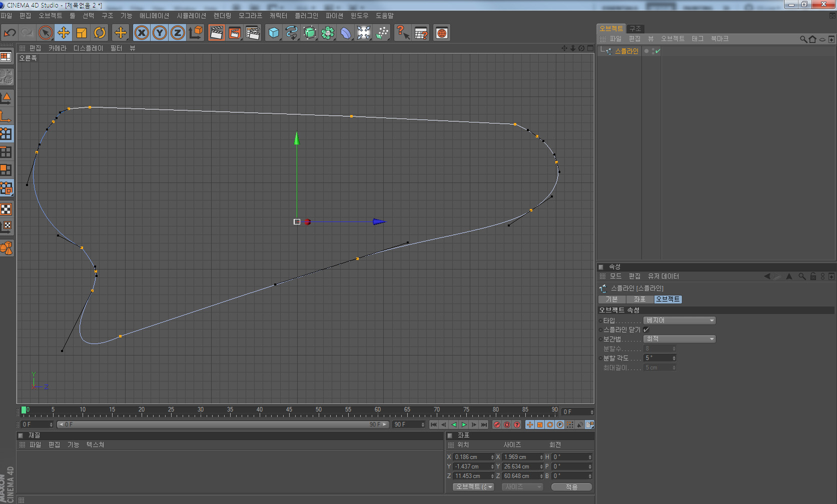Viewport: 837px width, 504px height.
Task: Open the 모그라프 menu
Action: 250,15
